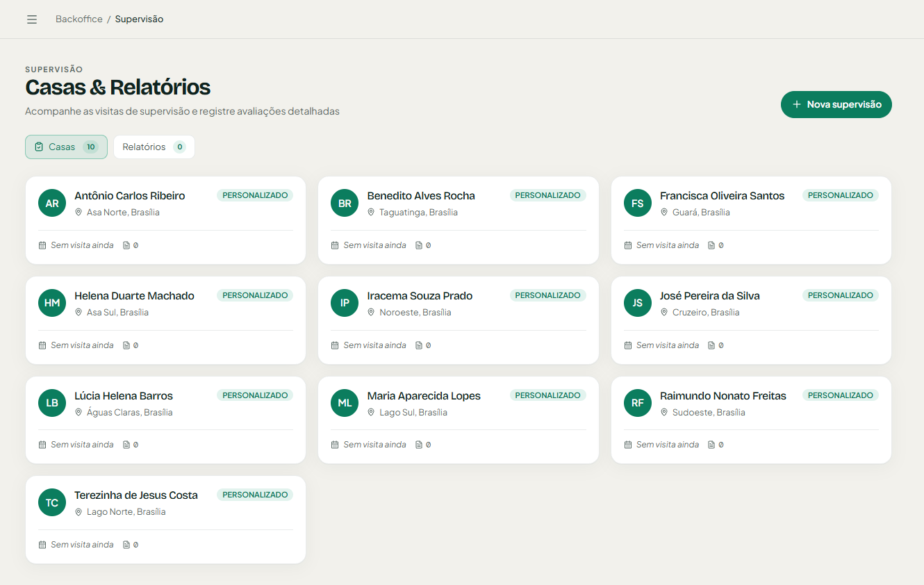Click the LB avatar for Lúcia Helena Barros
Image resolution: width=924 pixels, height=585 pixels.
[x=52, y=403]
